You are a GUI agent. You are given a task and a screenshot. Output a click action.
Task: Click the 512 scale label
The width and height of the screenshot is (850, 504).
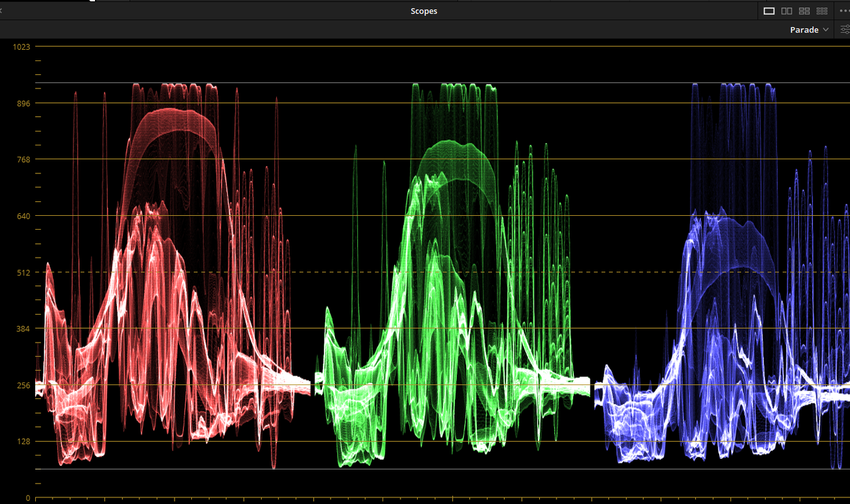pos(24,272)
